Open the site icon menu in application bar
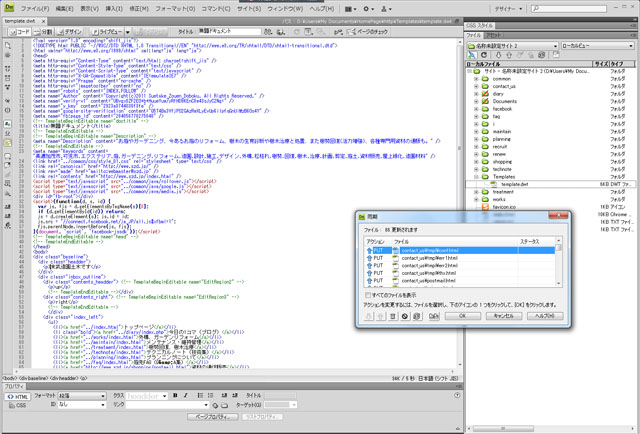Image resolution: width=640 pixels, height=434 pixels. click(386, 9)
